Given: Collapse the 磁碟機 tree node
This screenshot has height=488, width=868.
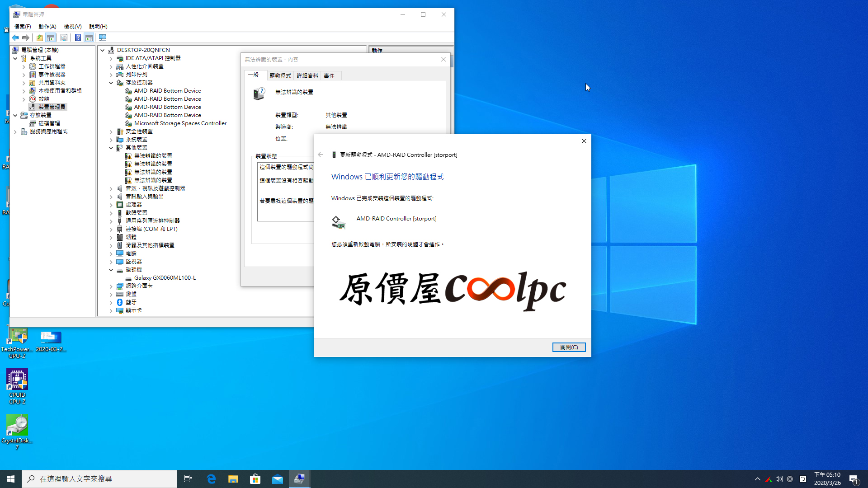Looking at the screenshot, I should [x=111, y=270].
